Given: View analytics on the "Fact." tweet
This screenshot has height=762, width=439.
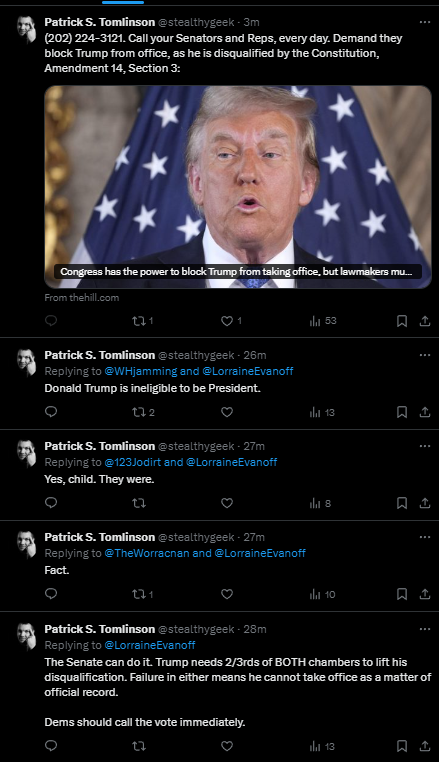Looking at the screenshot, I should tap(322, 594).
